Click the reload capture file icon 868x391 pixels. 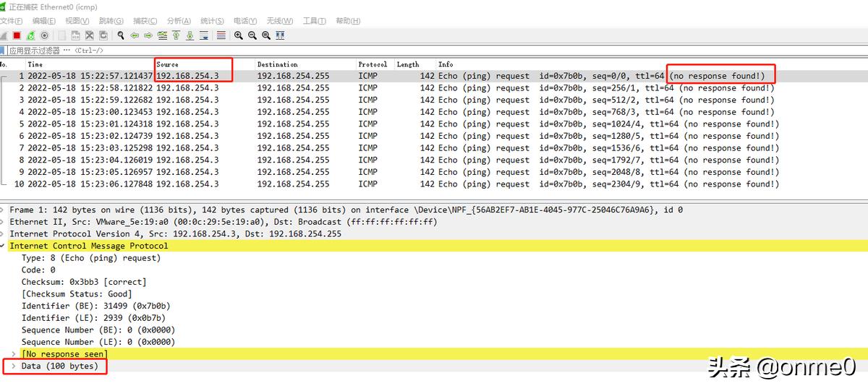(103, 35)
